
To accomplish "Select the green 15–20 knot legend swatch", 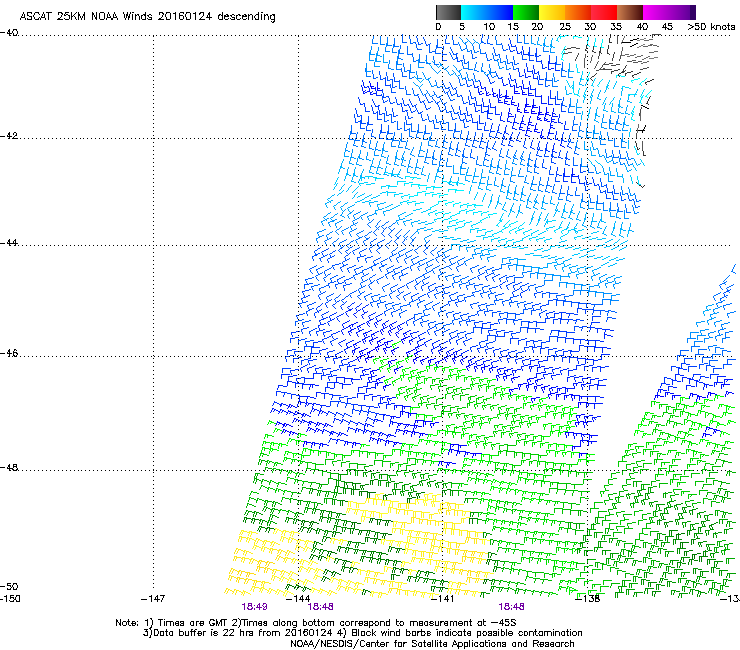I will 526,12.
